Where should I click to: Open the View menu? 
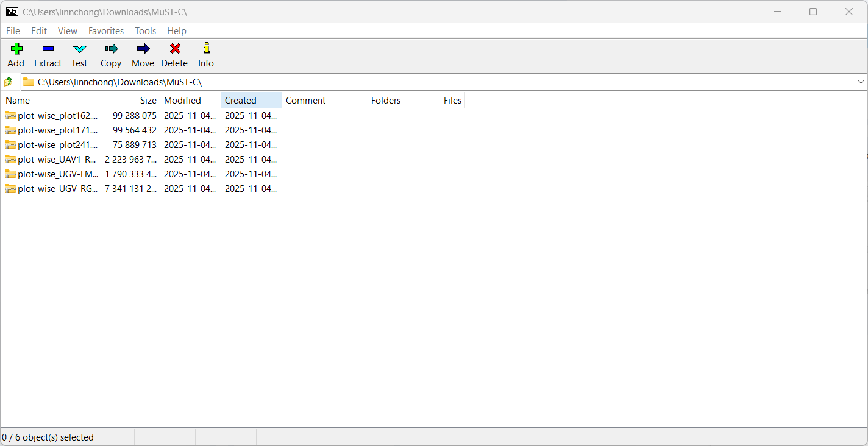(68, 31)
